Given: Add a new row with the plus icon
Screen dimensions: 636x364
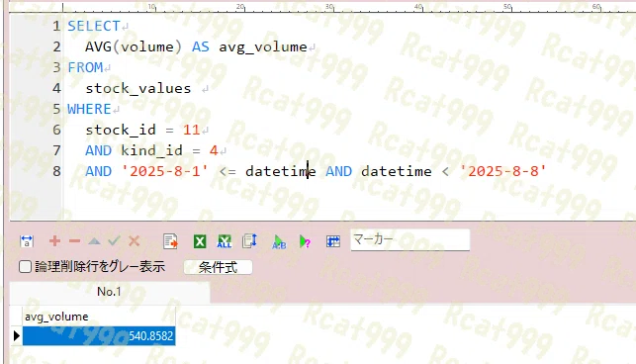Looking at the screenshot, I should 54,241.
